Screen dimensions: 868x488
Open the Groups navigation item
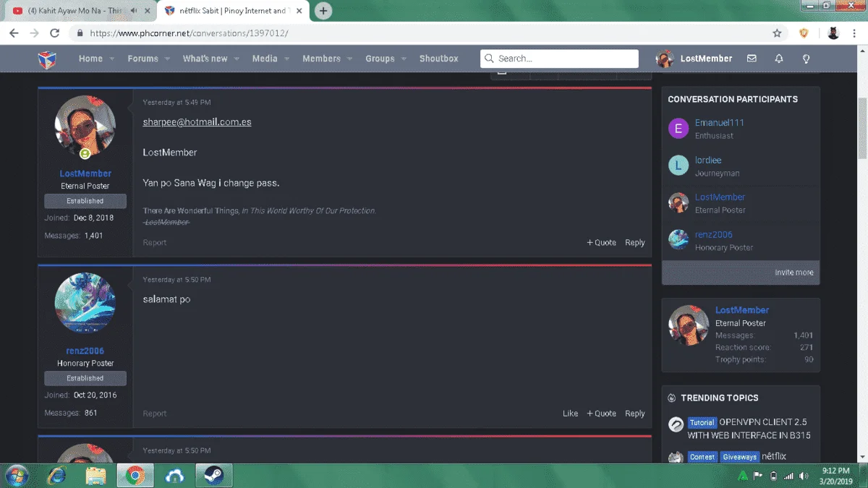[380, 59]
